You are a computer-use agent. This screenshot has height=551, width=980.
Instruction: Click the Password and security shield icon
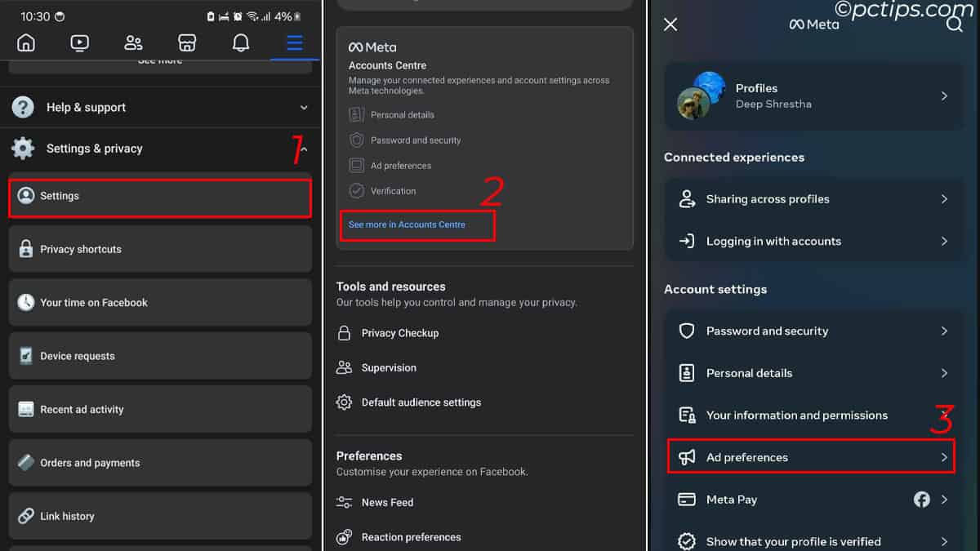click(x=687, y=331)
